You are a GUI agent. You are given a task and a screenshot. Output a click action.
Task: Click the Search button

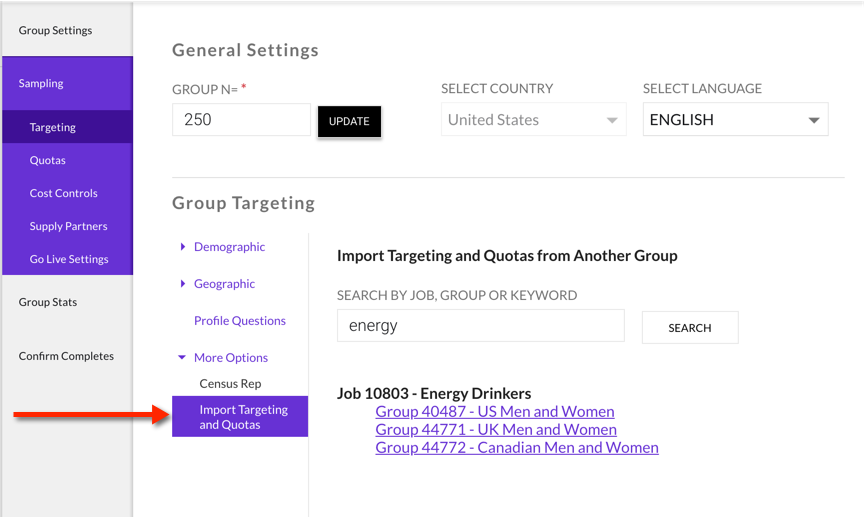[x=689, y=328]
